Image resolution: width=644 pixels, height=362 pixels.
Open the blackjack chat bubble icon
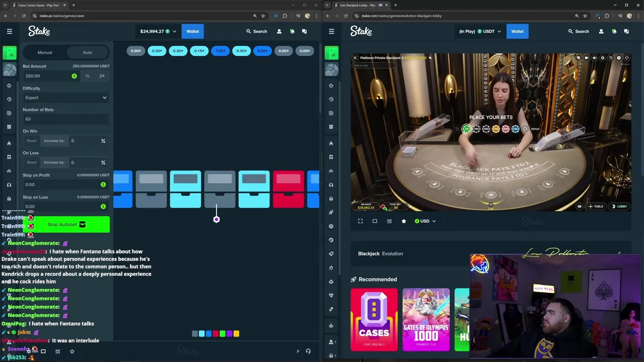(579, 58)
